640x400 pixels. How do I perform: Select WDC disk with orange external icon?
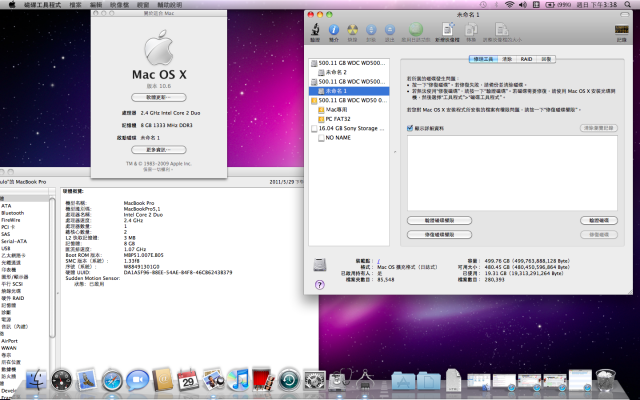pos(349,100)
